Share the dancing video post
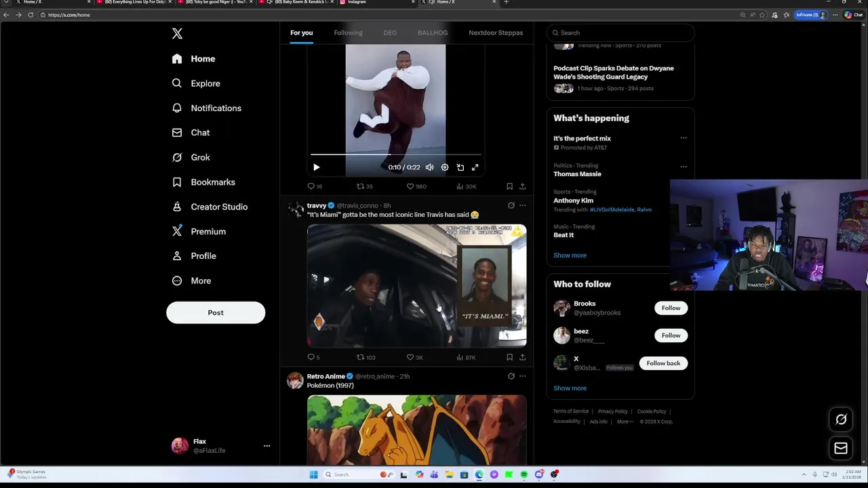 522,186
